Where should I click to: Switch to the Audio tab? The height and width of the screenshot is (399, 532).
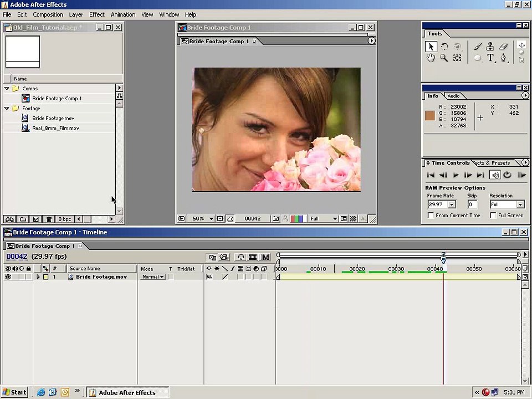pyautogui.click(x=453, y=96)
